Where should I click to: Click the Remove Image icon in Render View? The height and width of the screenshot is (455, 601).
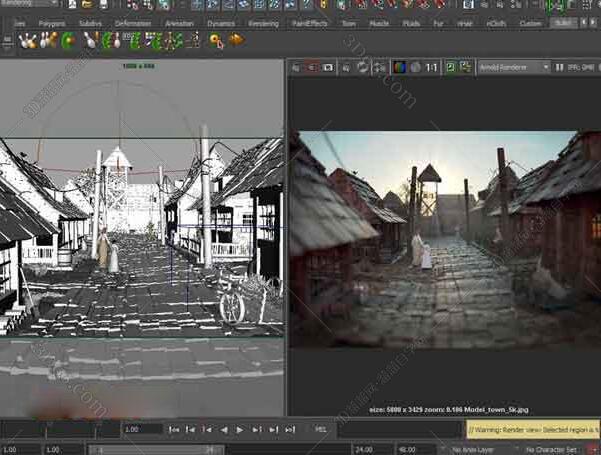(x=465, y=67)
